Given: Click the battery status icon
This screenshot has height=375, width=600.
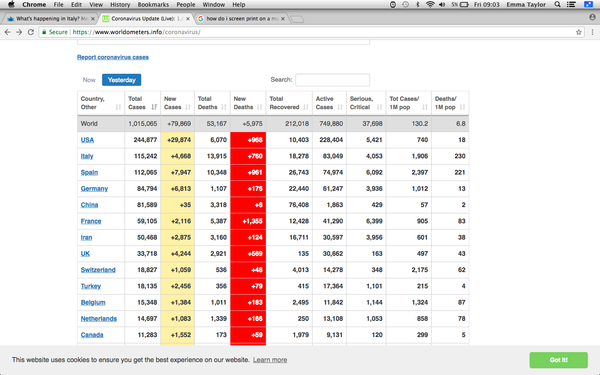Looking at the screenshot, I should (464, 5).
